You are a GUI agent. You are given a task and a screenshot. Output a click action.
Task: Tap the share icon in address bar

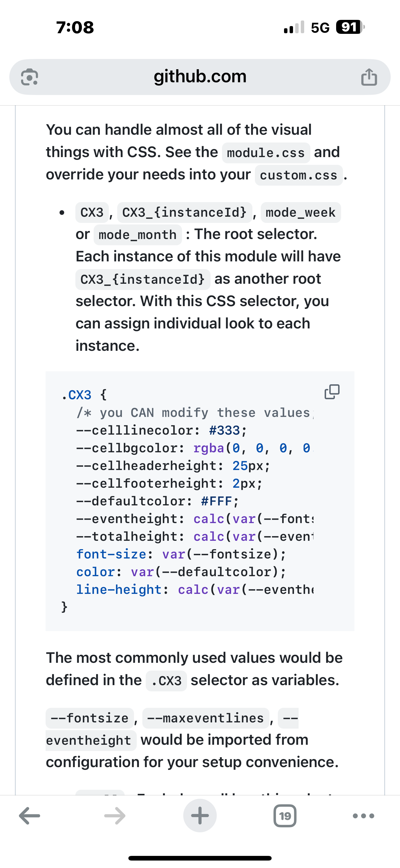[x=369, y=77]
